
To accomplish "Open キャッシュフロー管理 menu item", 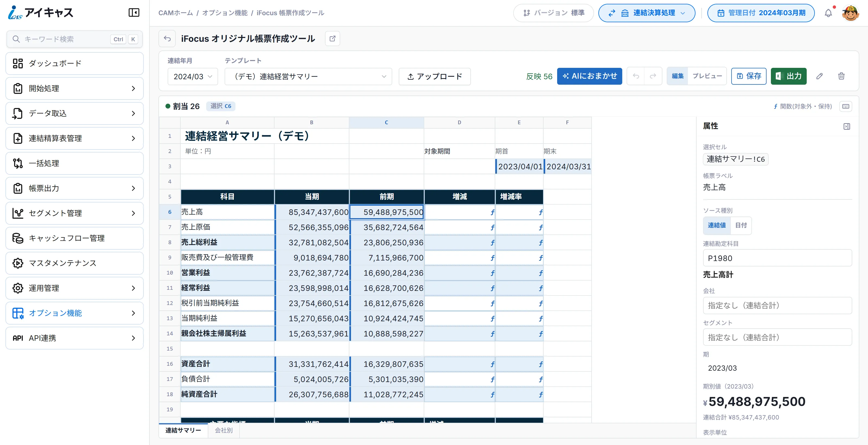I will [x=75, y=238].
